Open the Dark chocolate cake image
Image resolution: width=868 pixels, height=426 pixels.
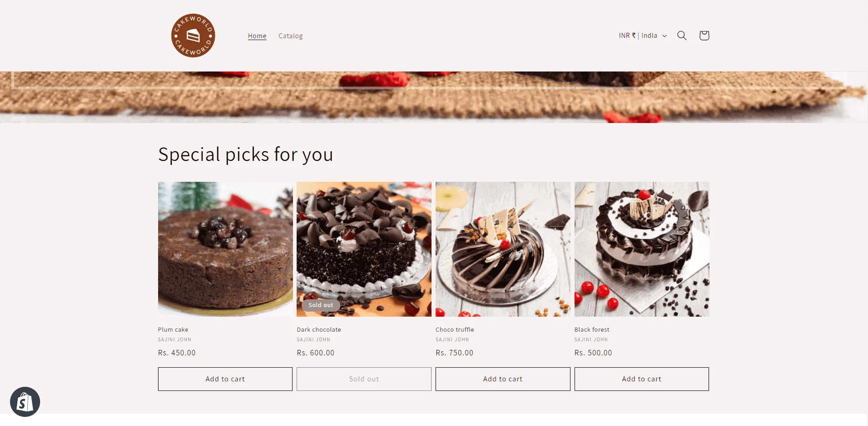[x=364, y=249]
